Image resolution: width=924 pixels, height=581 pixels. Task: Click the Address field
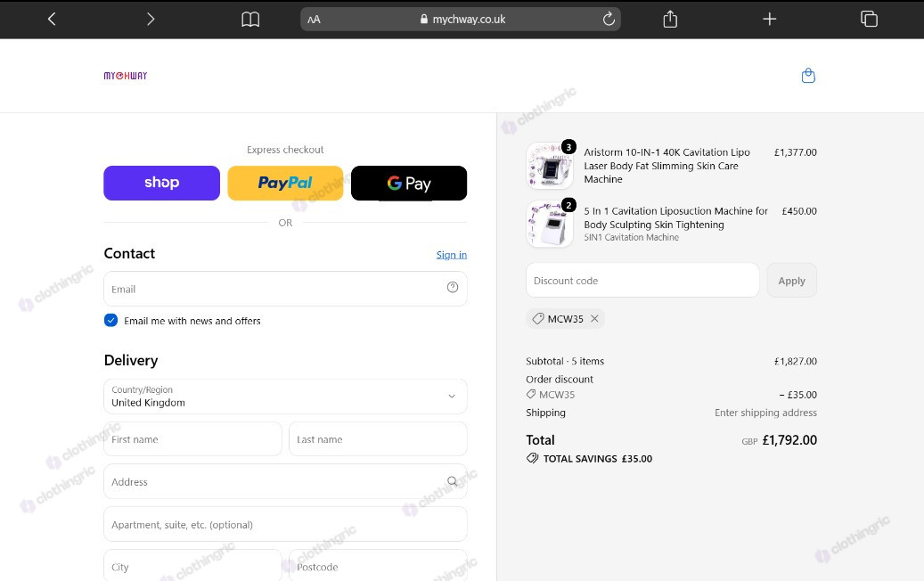[285, 481]
